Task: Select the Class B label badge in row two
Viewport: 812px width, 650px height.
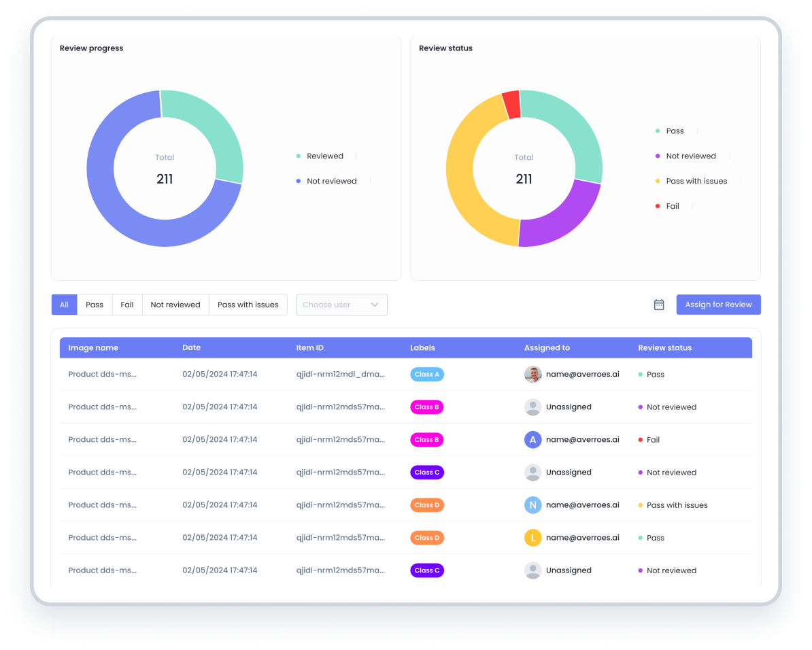Action: (426, 407)
